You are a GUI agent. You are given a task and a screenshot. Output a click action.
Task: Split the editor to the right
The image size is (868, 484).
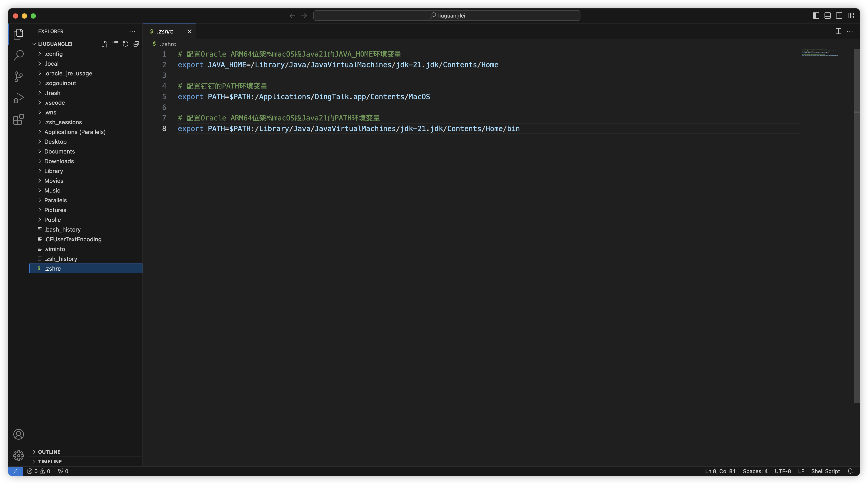838,31
